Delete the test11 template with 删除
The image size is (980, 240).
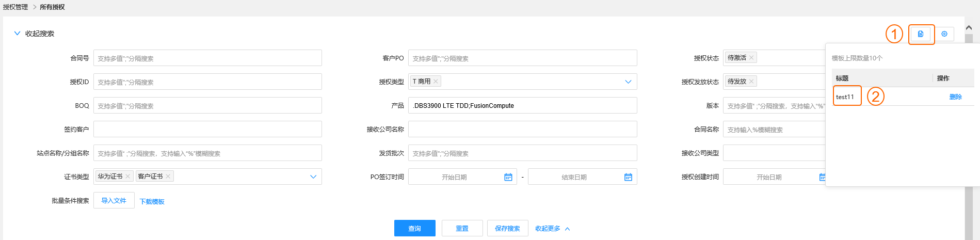[x=955, y=97]
